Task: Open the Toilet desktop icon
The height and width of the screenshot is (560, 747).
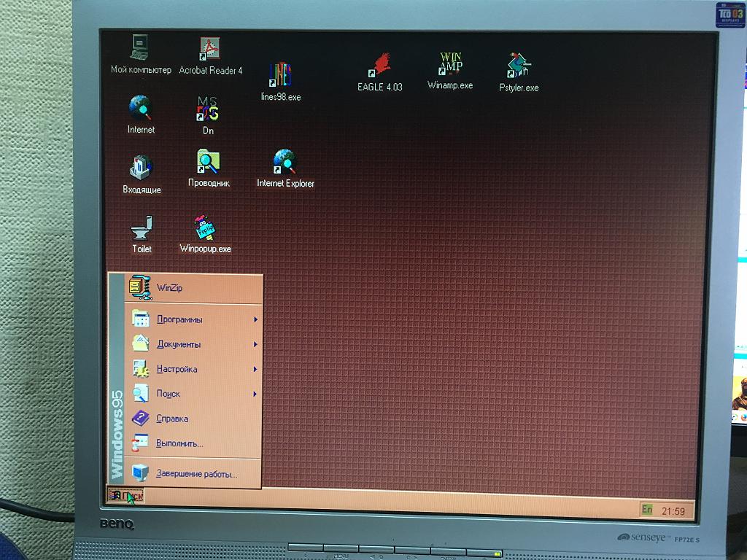Action: coord(142,228)
